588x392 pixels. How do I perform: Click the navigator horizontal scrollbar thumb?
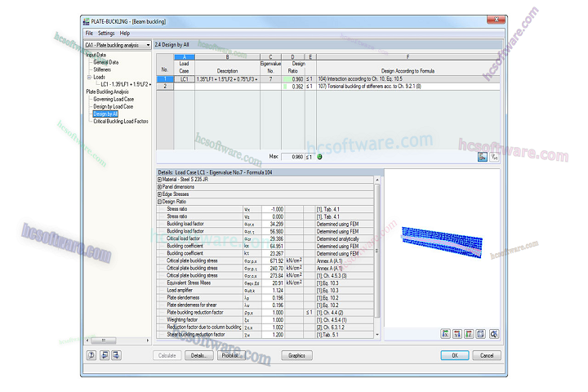104,341
